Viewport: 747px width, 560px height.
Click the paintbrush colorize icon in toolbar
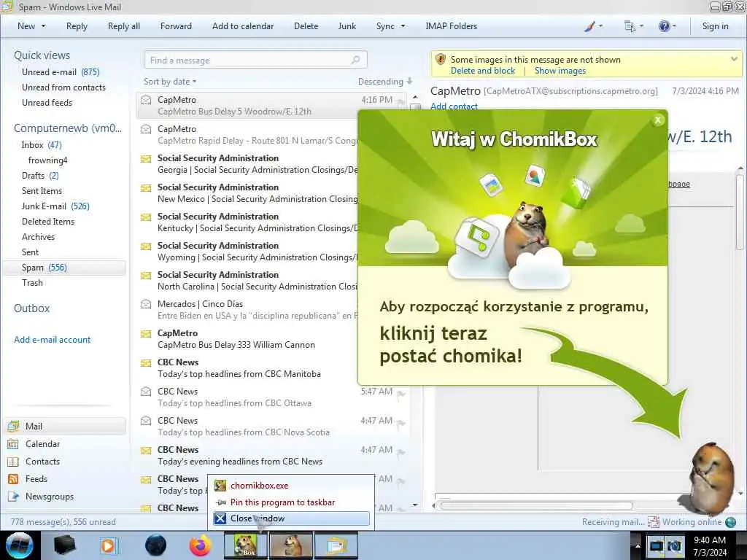coord(589,26)
